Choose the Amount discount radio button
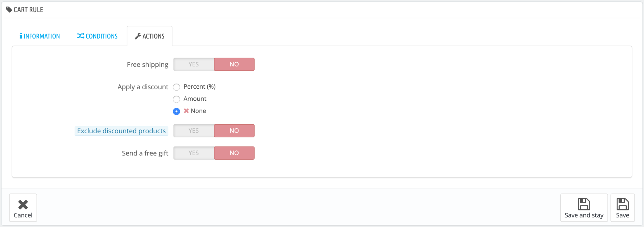This screenshot has width=644, height=227. (176, 99)
